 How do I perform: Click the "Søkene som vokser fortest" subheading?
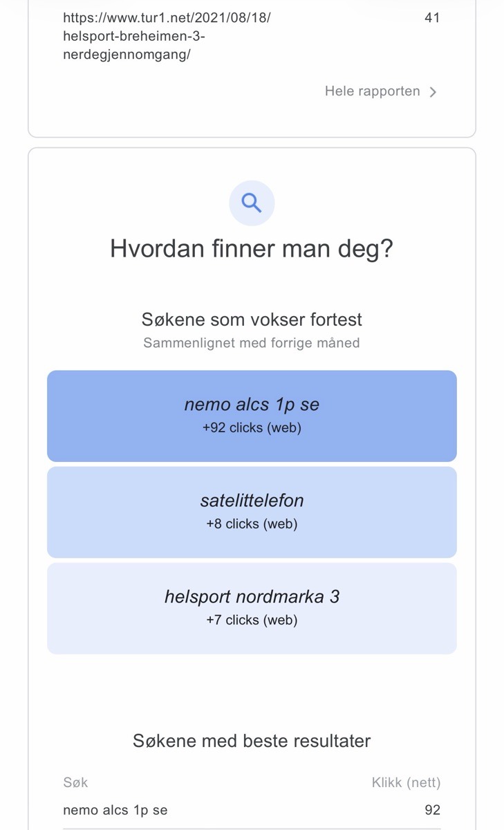252,320
